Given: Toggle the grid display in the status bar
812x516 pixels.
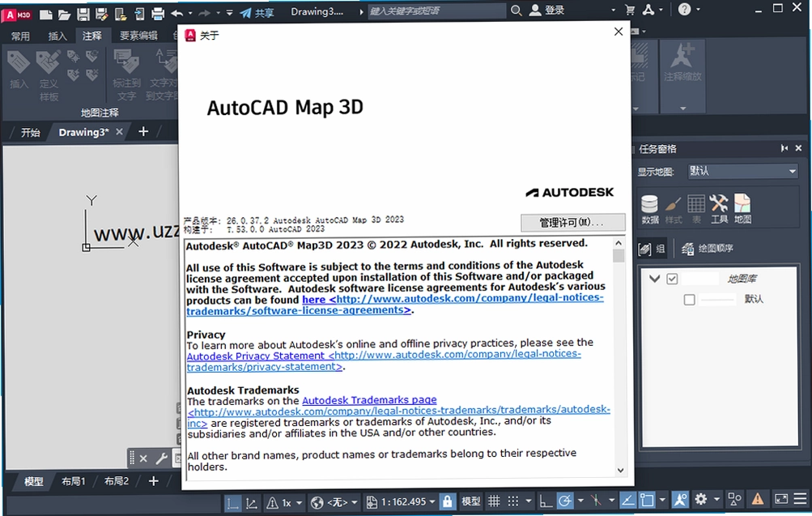Looking at the screenshot, I should (x=495, y=501).
